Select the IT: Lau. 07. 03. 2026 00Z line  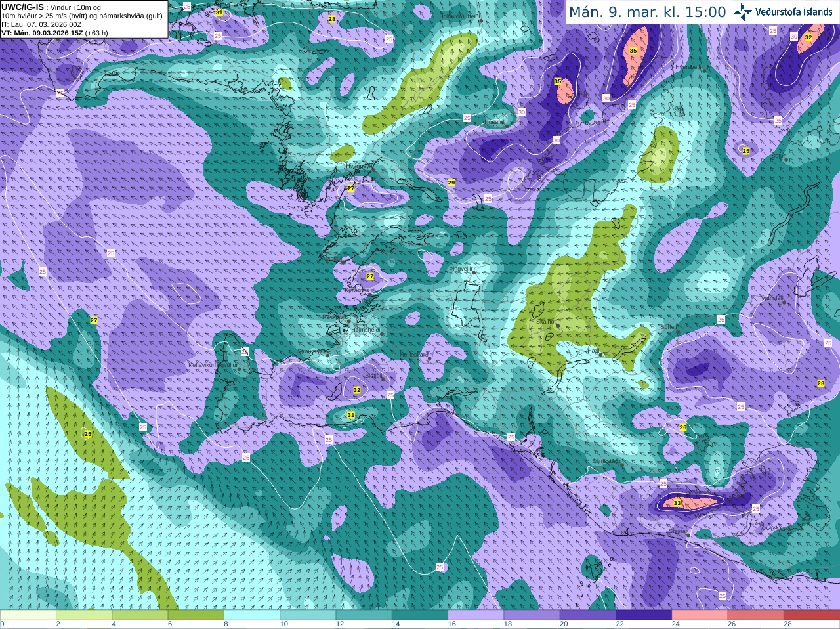tap(41, 24)
